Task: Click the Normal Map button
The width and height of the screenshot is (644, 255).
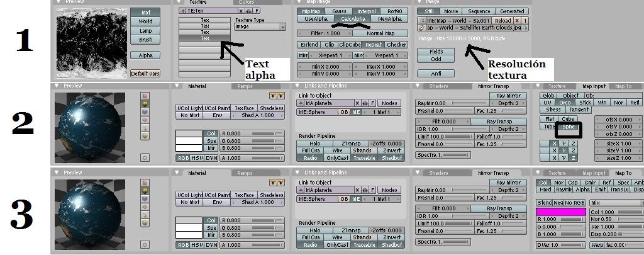Action: click(x=380, y=33)
